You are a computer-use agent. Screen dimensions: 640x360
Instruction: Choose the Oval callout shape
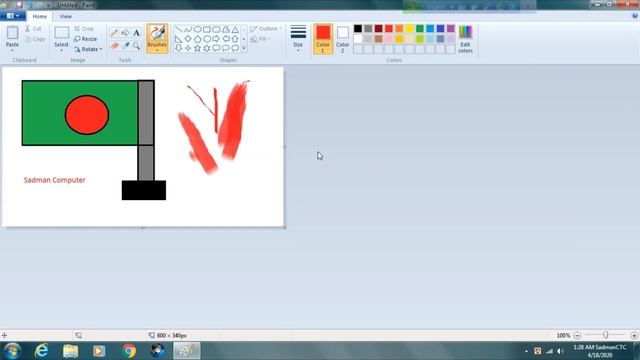[226, 48]
